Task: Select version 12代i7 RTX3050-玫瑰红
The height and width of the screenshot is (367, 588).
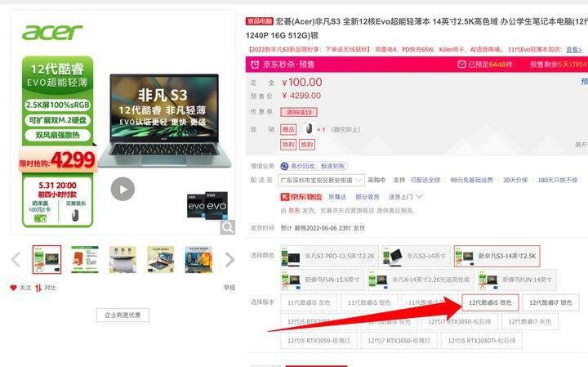Action: pos(399,341)
